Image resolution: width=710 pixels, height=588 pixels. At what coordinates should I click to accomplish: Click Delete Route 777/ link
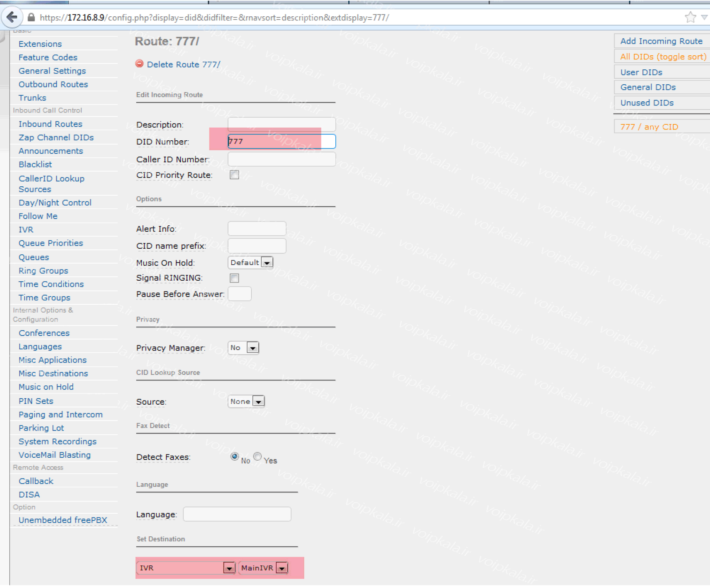tap(183, 64)
